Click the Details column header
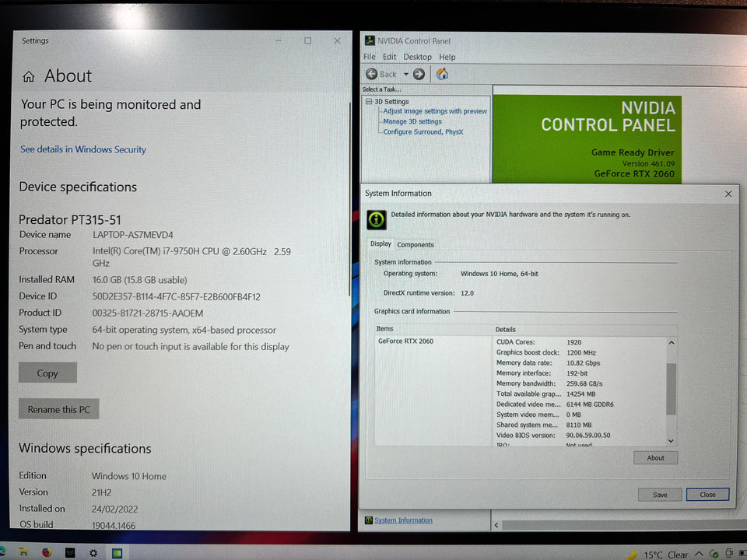Screen dimensions: 747x560 pos(505,329)
